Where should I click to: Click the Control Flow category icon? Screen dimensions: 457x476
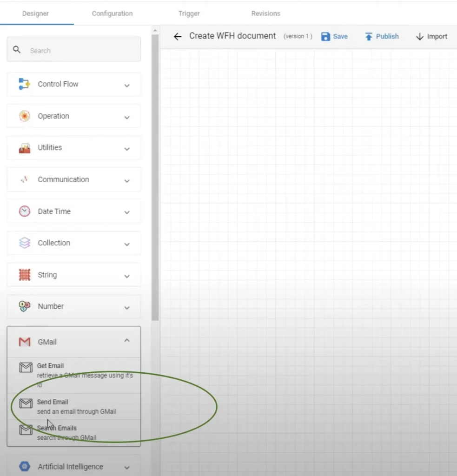24,84
